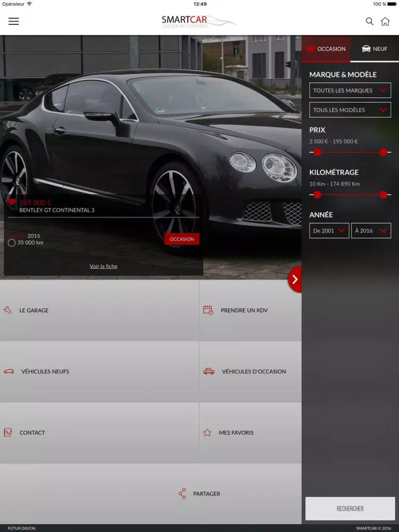
Task: Click the phone icon for Contact
Action: point(8,432)
